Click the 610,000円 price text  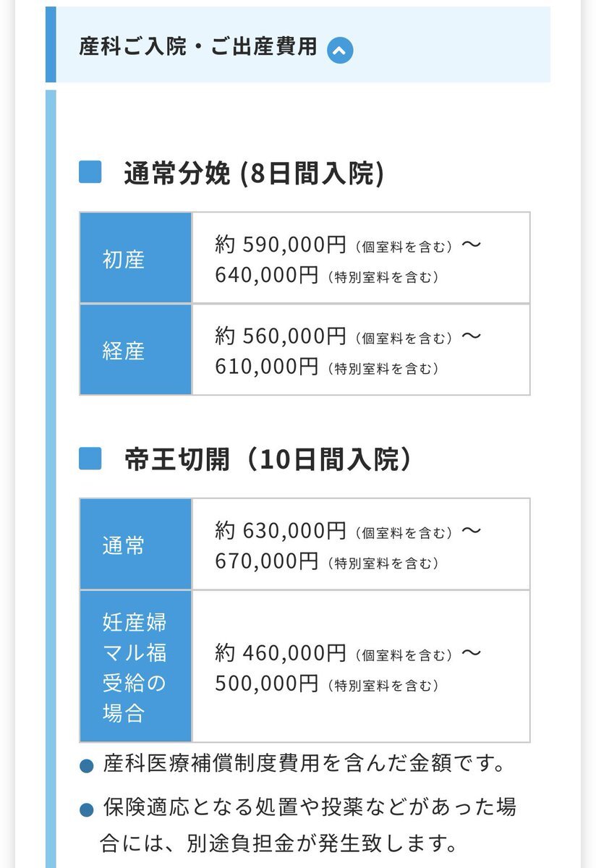click(x=266, y=367)
